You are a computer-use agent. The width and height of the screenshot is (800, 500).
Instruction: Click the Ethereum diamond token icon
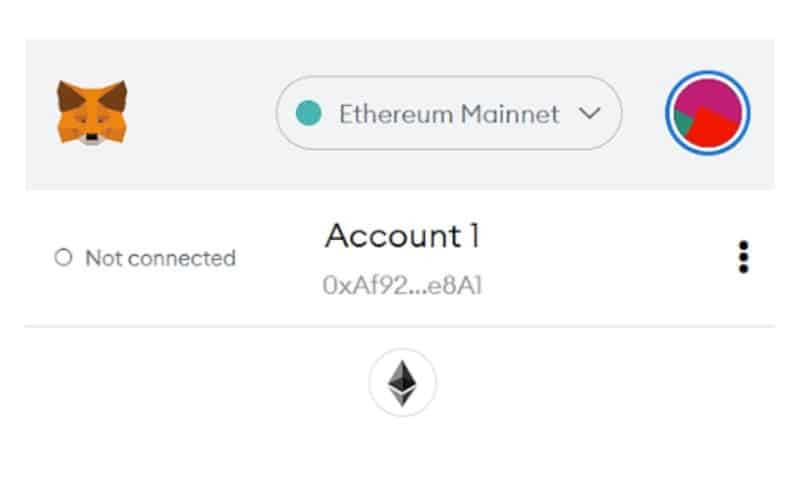pyautogui.click(x=402, y=383)
